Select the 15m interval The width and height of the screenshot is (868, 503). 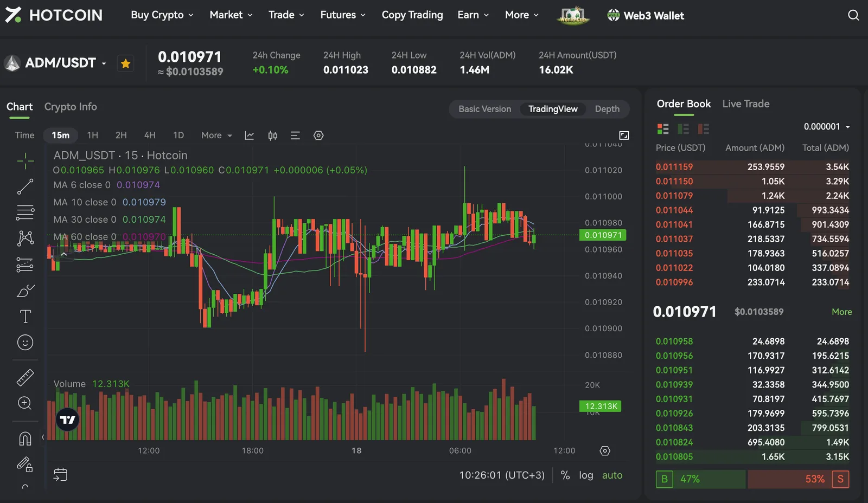[x=61, y=136]
